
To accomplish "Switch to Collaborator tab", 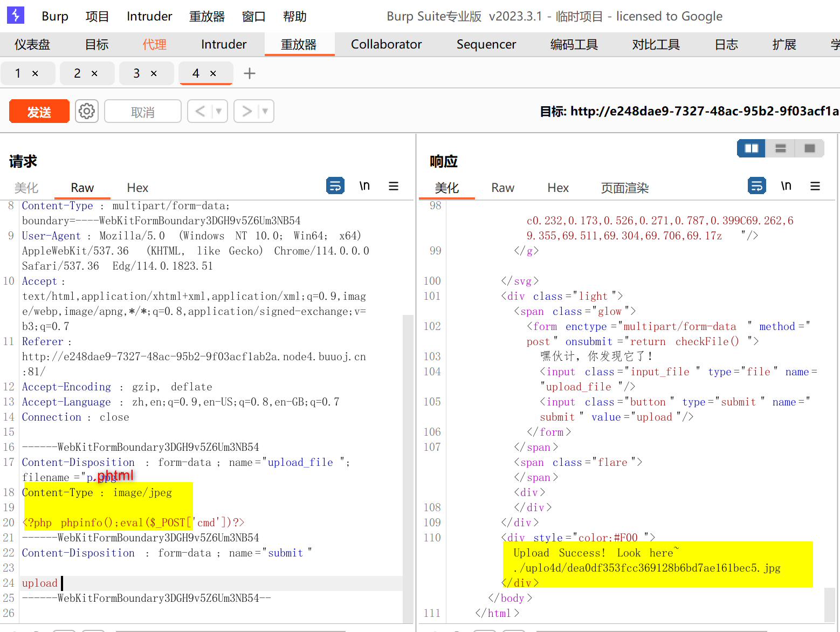I will [x=386, y=44].
